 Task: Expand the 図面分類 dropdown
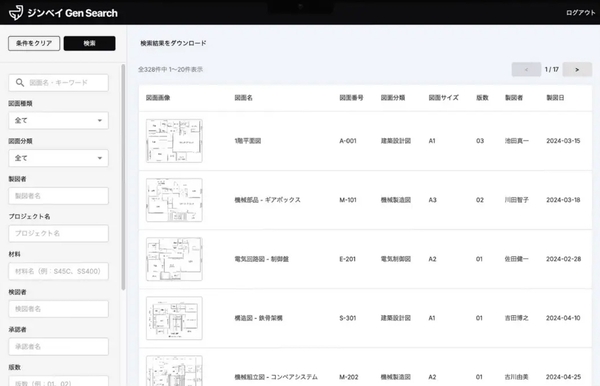59,158
